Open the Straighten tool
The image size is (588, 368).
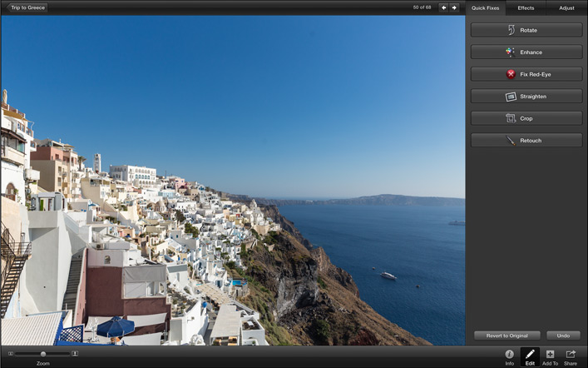(x=526, y=97)
